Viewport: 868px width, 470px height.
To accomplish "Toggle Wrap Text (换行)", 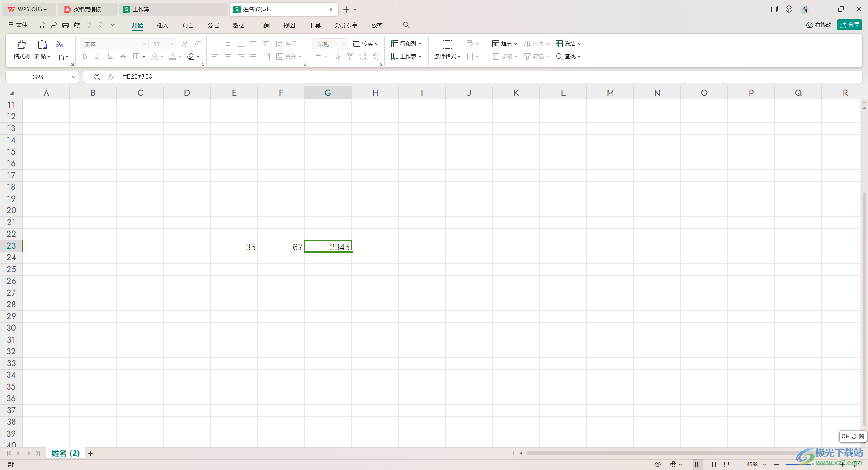I will [x=286, y=44].
